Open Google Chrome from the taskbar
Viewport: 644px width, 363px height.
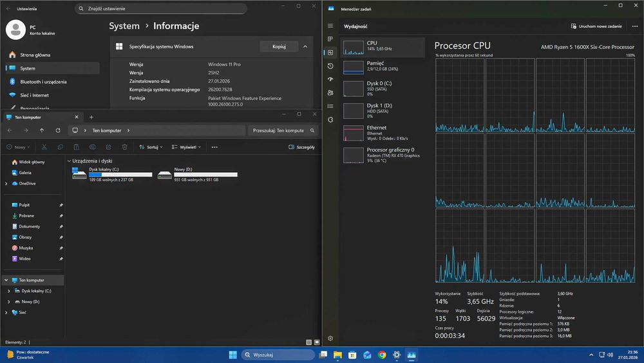(382, 355)
